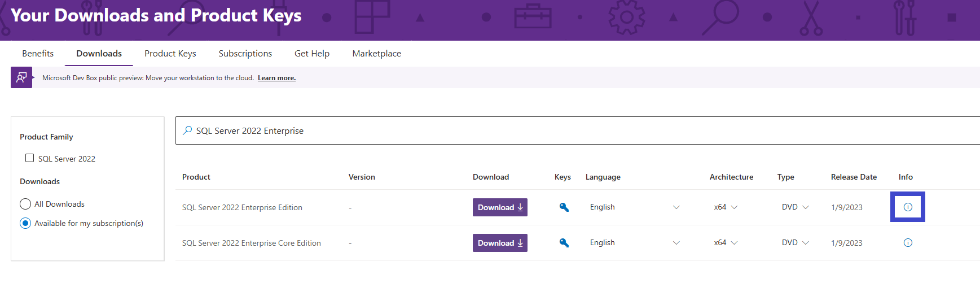Click the Info column header
Viewport: 980px width, 296px height.
click(906, 177)
